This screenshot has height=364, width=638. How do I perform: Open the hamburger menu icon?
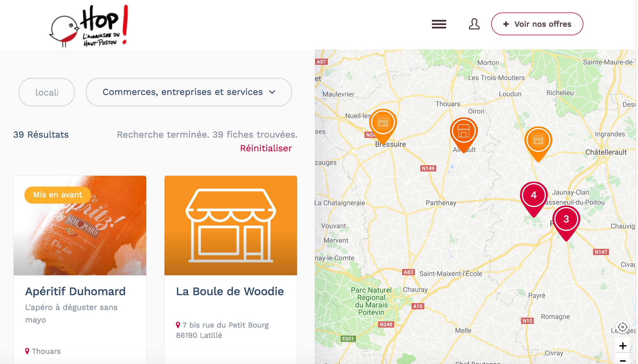pos(439,24)
